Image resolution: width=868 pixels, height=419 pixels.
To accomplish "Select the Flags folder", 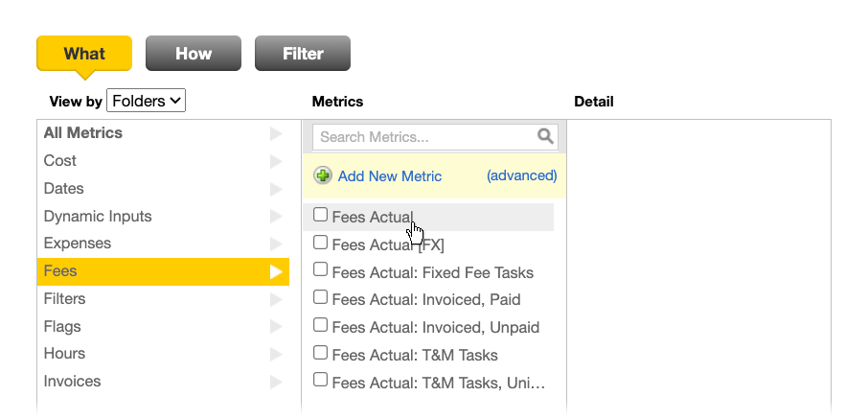I will [x=163, y=326].
